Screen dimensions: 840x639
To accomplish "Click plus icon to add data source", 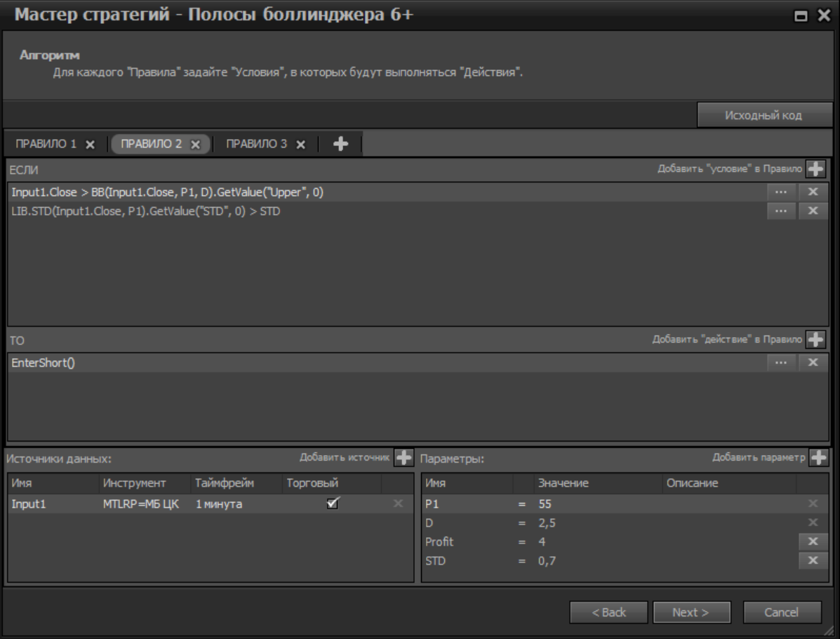I will pyautogui.click(x=403, y=458).
